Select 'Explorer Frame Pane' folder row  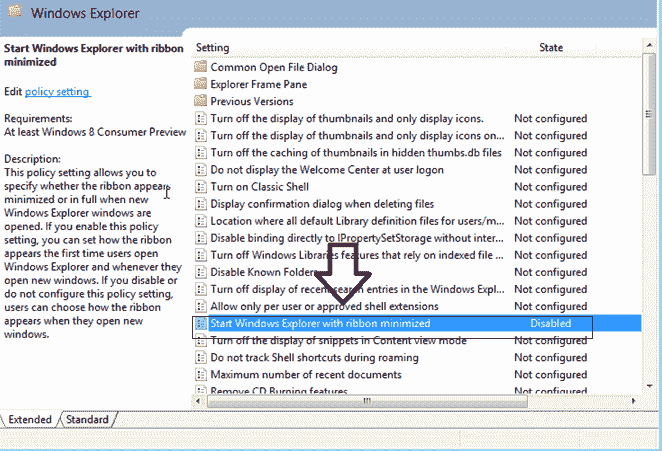click(259, 84)
